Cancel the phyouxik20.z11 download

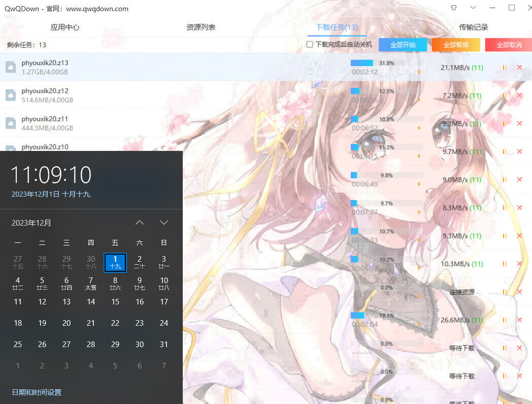click(x=519, y=123)
